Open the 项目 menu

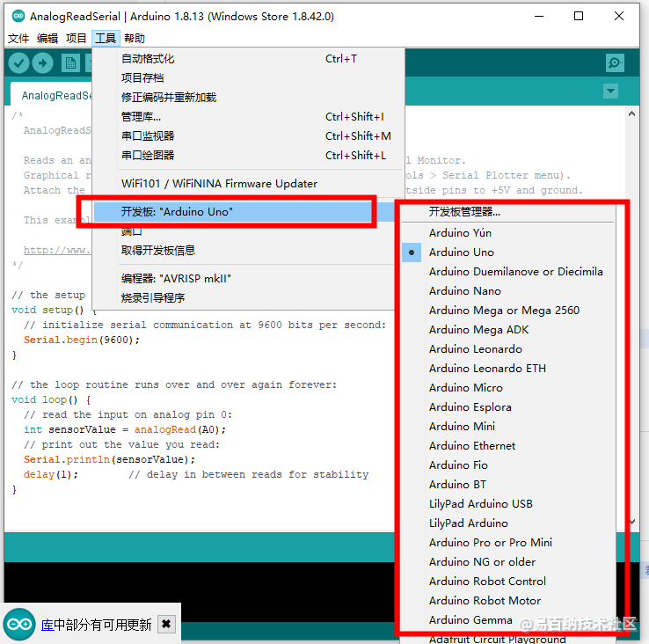[77, 39]
